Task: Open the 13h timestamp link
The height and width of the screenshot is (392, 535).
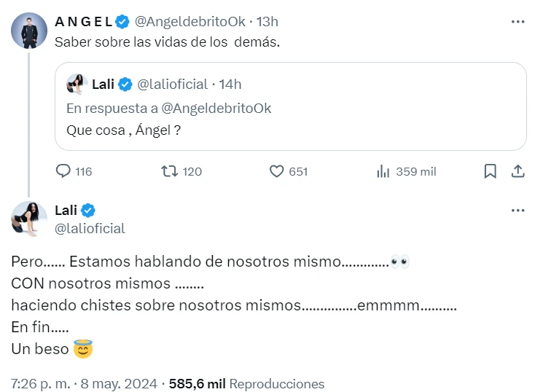Action: [x=268, y=22]
